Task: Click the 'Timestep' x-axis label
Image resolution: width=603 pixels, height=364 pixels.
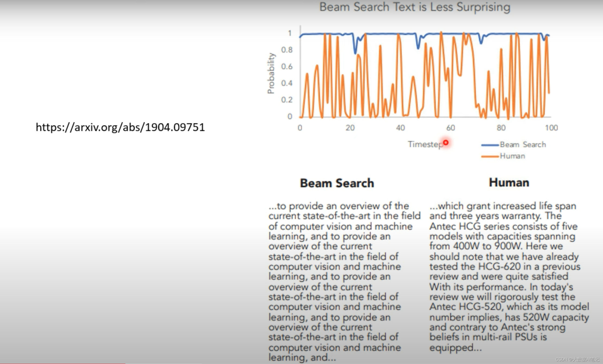Action: [x=425, y=144]
